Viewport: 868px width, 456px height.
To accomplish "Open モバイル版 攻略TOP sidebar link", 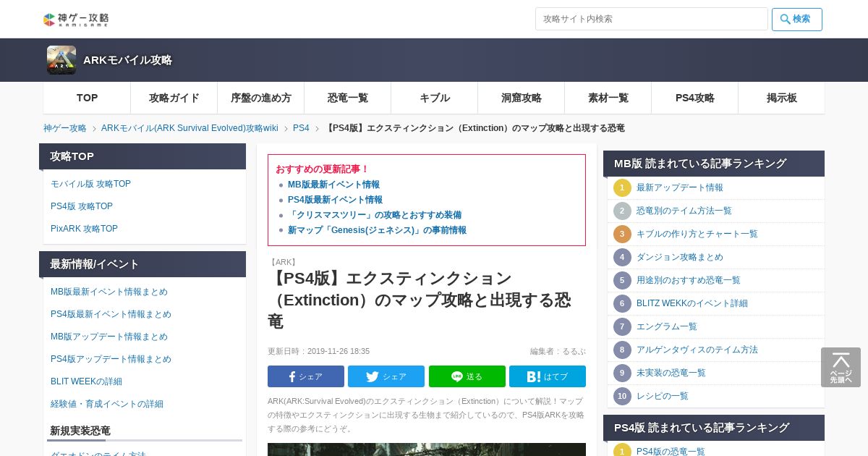I will 90,184.
